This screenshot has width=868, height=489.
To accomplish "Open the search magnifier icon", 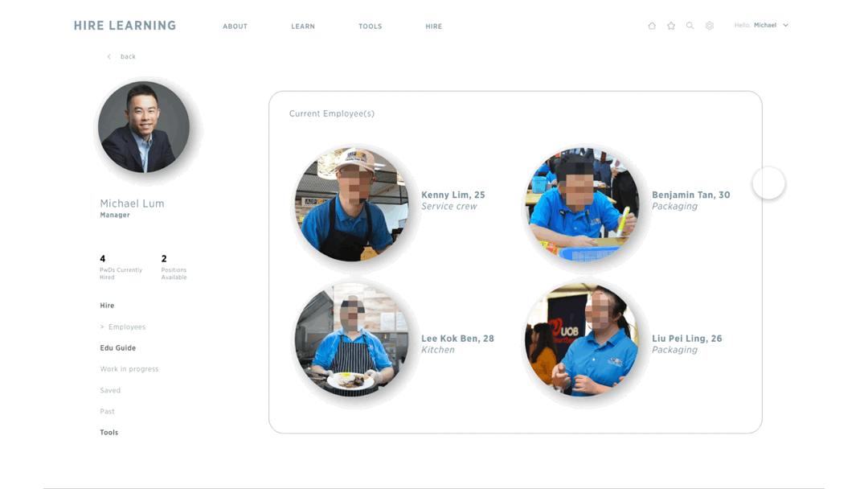I will (x=690, y=26).
